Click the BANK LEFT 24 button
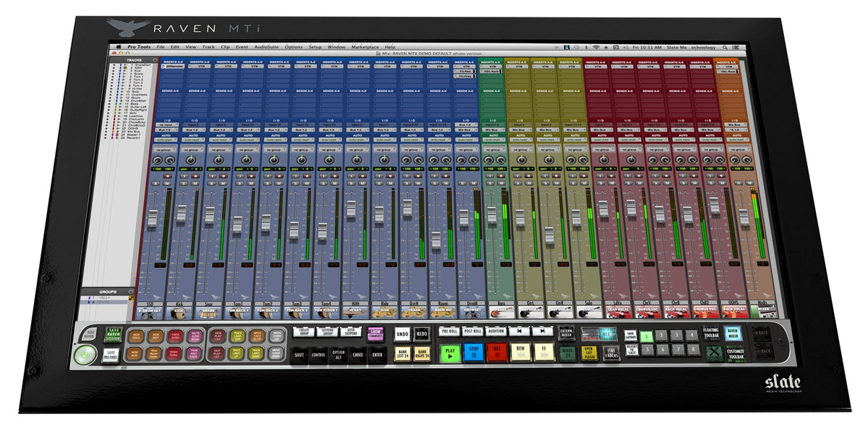This screenshot has height=430, width=868. click(x=402, y=353)
